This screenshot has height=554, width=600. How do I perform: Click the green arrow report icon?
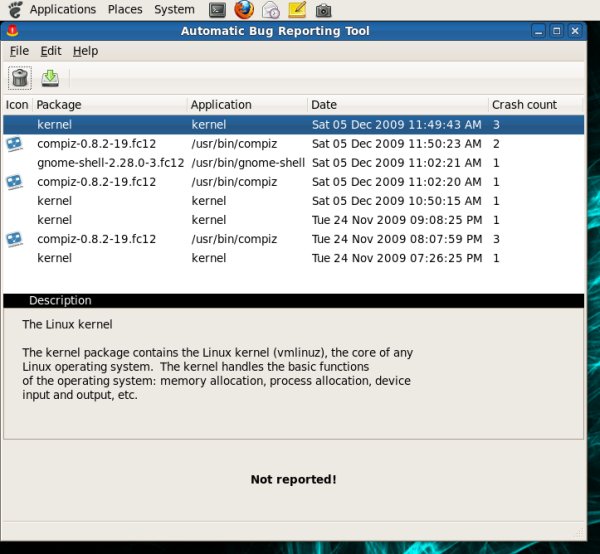[x=50, y=78]
